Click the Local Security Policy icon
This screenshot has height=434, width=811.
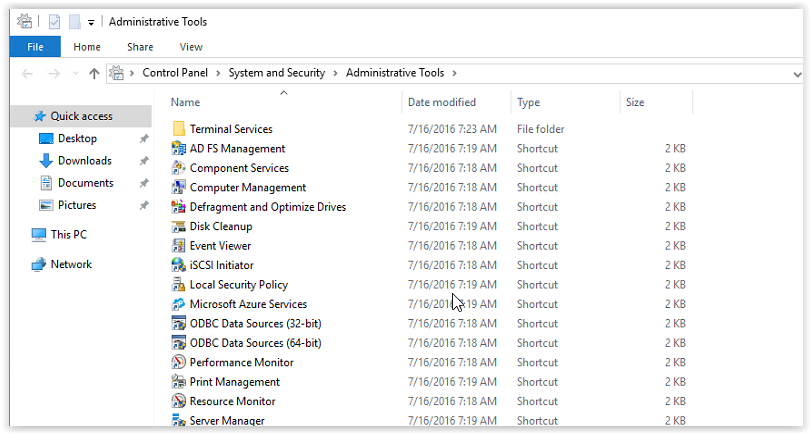point(178,285)
